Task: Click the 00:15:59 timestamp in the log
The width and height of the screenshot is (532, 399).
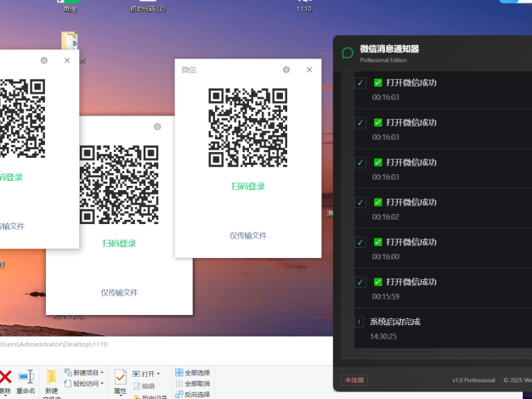Action: pyautogui.click(x=386, y=296)
